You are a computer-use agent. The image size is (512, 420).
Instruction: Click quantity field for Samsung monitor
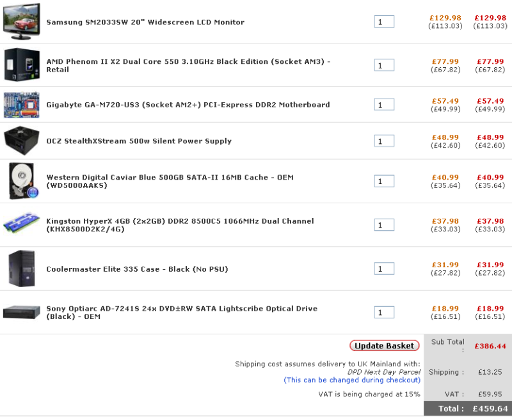point(384,22)
